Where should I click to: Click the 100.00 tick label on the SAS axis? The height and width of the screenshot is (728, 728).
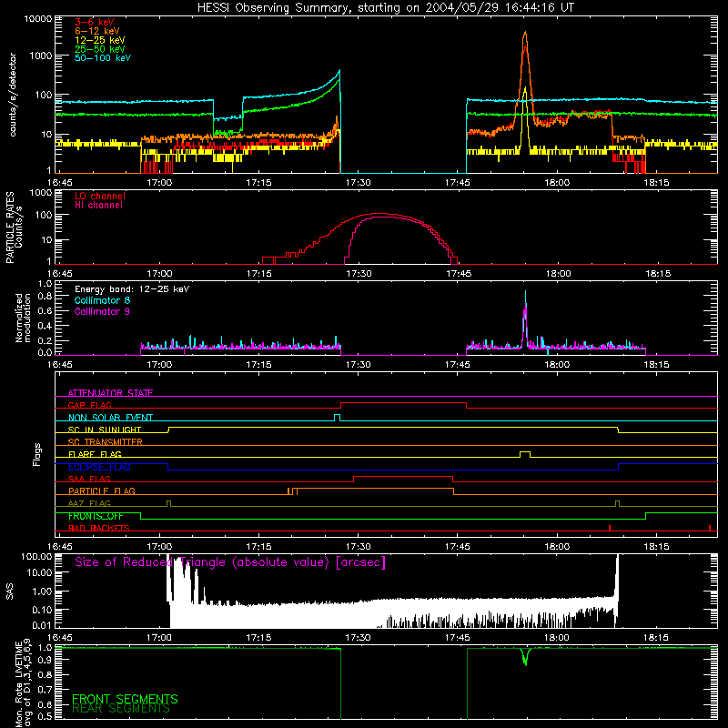36,556
